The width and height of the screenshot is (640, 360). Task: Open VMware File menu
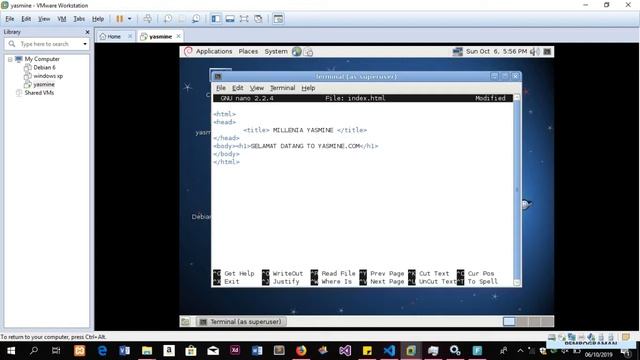click(x=9, y=19)
